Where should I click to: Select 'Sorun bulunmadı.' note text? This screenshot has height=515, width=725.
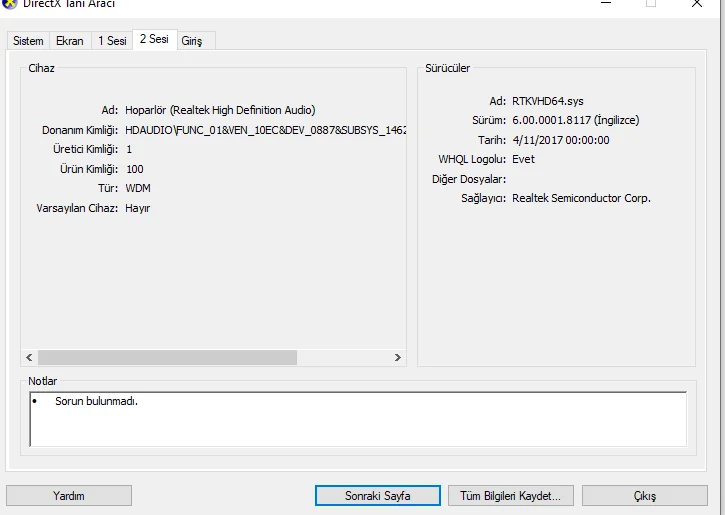pos(96,401)
